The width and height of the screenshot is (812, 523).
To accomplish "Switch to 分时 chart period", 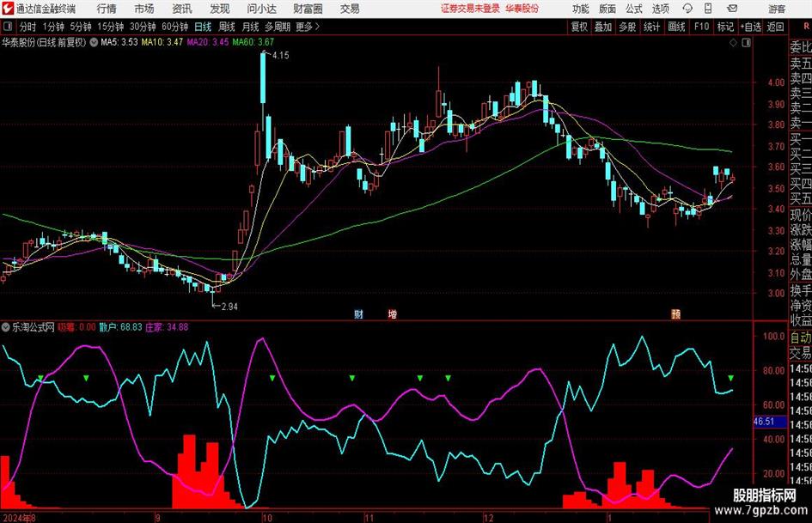I will (28, 27).
